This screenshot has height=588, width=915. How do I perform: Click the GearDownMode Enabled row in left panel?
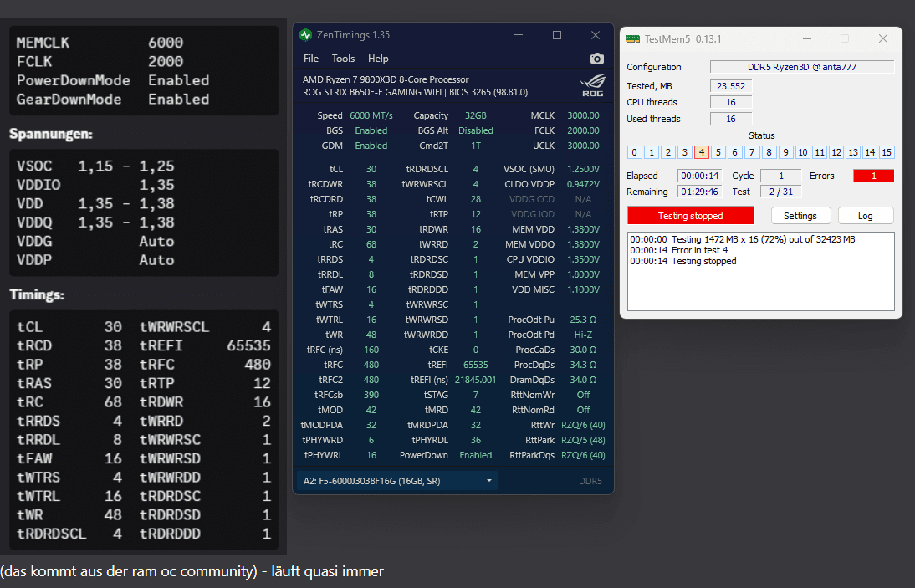click(113, 100)
